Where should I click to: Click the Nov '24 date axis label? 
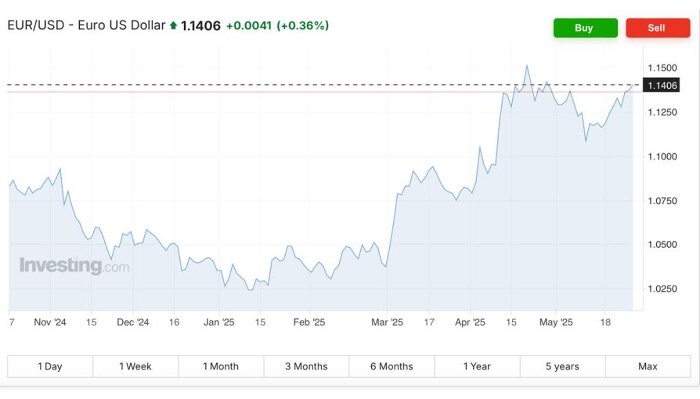[x=50, y=322]
